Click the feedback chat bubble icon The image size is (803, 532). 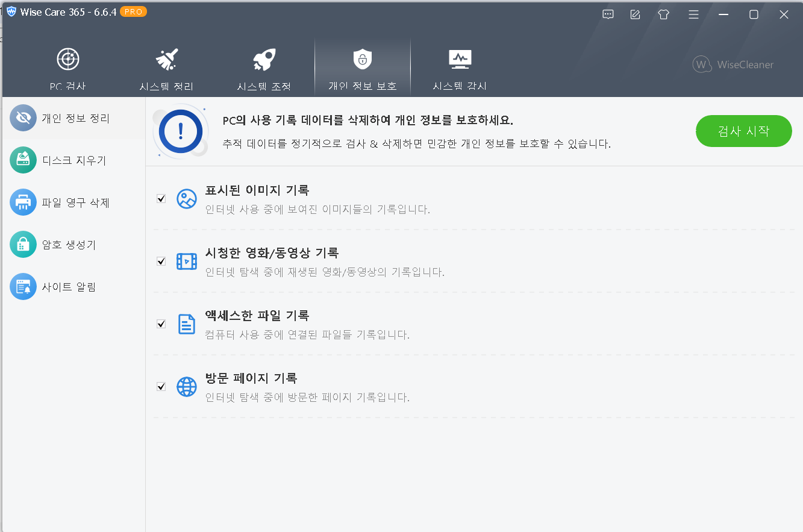(608, 14)
